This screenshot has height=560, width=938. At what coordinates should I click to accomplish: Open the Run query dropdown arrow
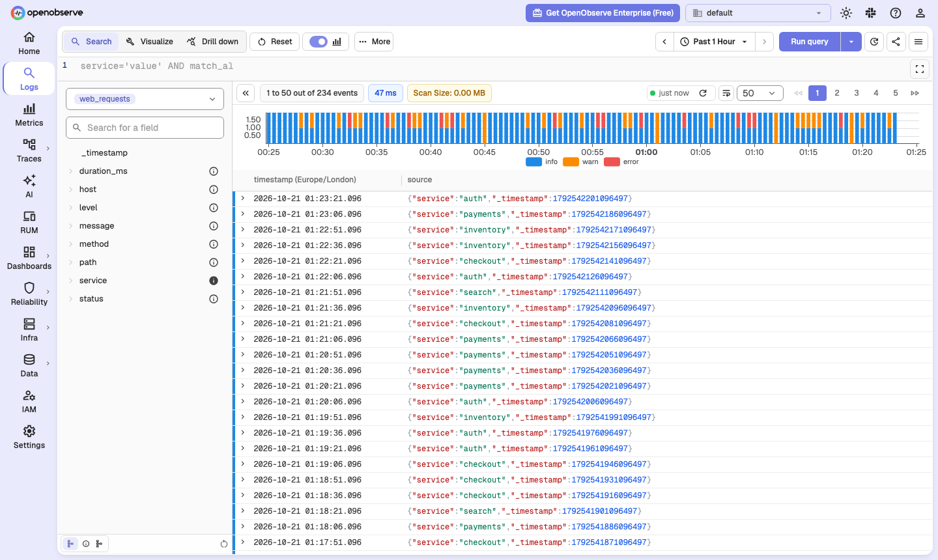point(851,42)
